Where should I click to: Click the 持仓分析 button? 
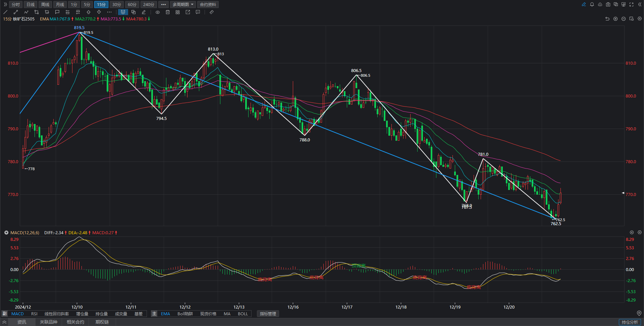click(x=630, y=322)
